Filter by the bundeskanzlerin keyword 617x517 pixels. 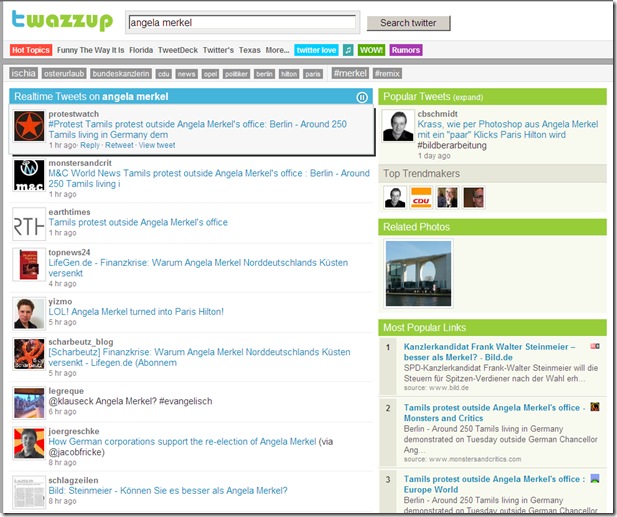pyautogui.click(x=121, y=74)
